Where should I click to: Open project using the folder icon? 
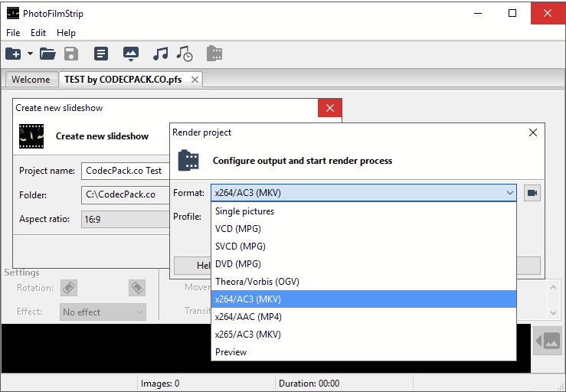[x=47, y=54]
